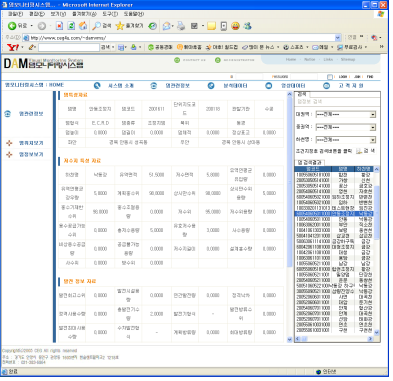Click the telephone icon beside 댐관련정보 nav
Image resolution: width=393 pixels, height=381 pixels.
154,86
